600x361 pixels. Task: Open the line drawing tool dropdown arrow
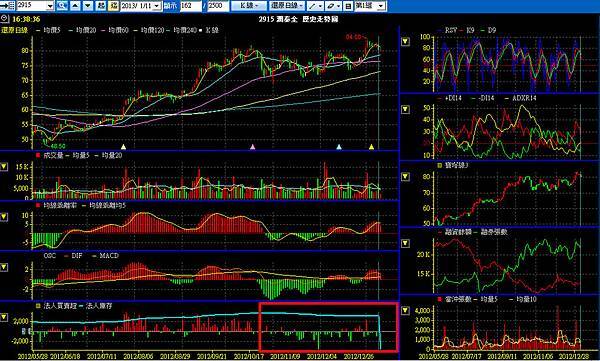click(x=321, y=6)
